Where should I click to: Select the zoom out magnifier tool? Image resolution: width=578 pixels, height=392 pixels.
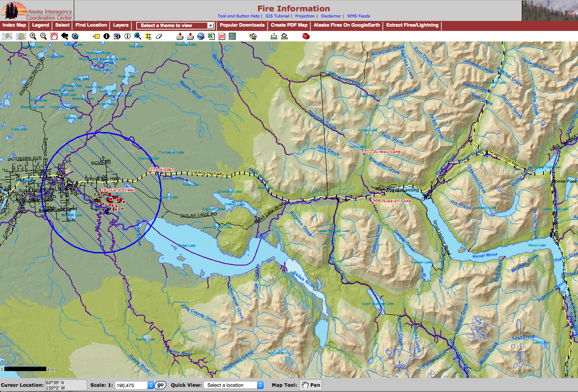43,36
